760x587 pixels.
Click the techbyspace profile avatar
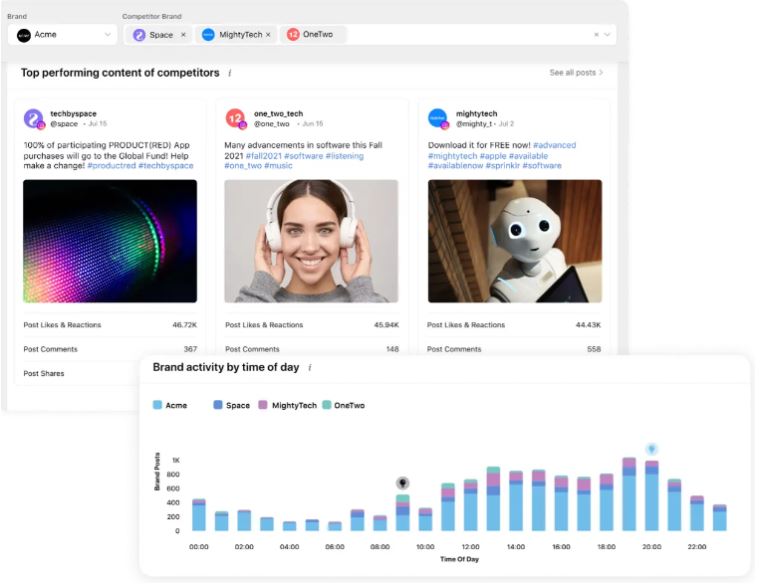tap(34, 118)
